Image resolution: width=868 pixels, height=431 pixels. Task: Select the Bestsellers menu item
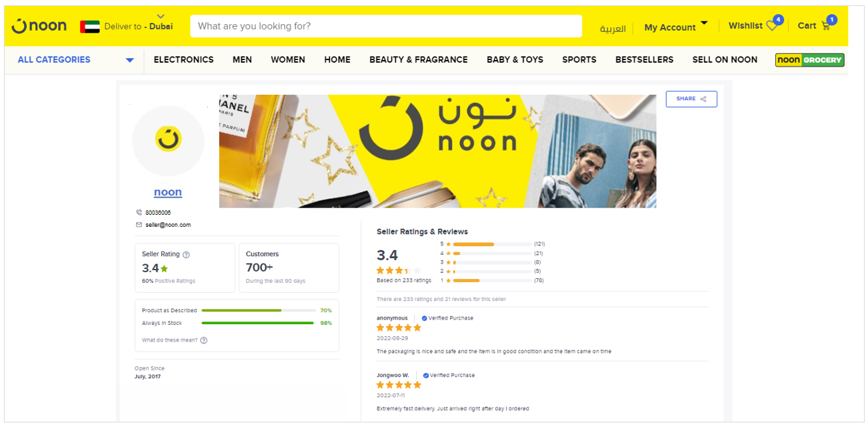coord(644,60)
